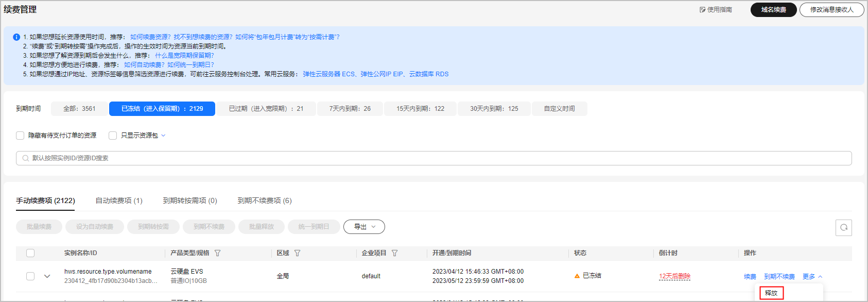Choose 释放 from the more menu

coord(771,293)
